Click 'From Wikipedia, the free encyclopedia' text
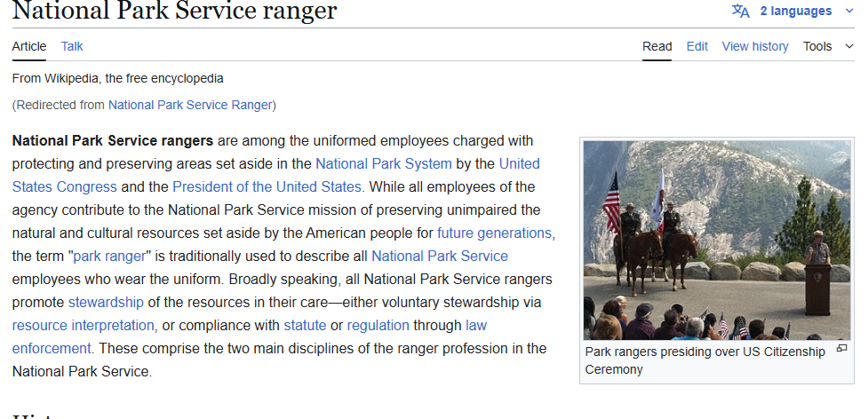This screenshot has width=868, height=419. coord(118,78)
